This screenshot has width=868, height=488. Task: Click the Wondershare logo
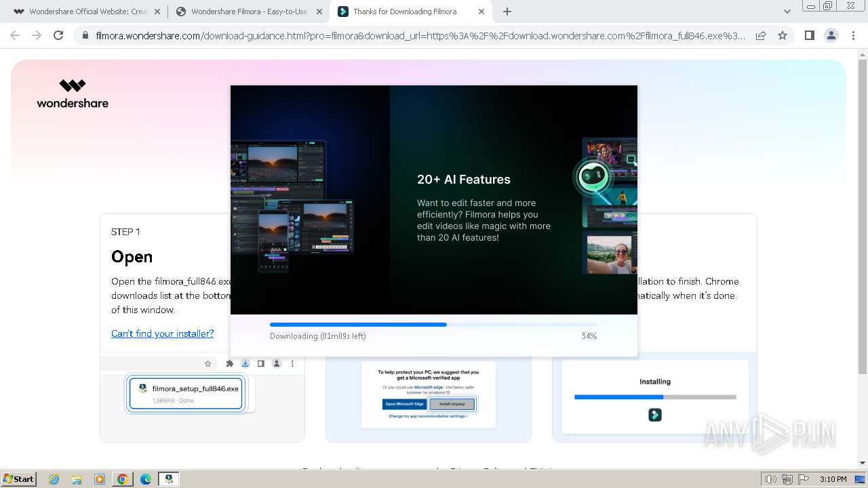73,94
